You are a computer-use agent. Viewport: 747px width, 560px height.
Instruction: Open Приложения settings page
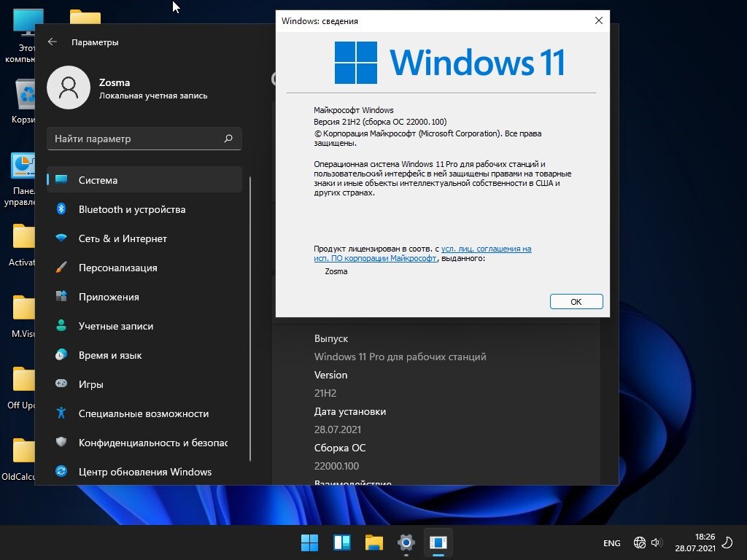point(144,297)
